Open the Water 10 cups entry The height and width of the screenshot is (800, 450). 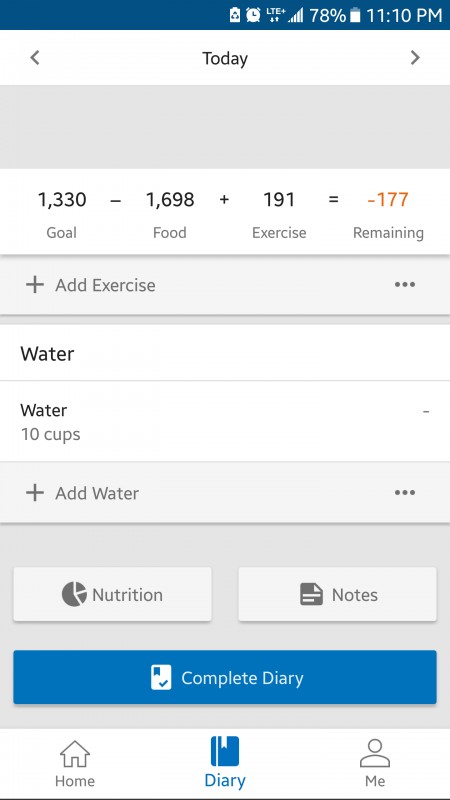pos(225,421)
